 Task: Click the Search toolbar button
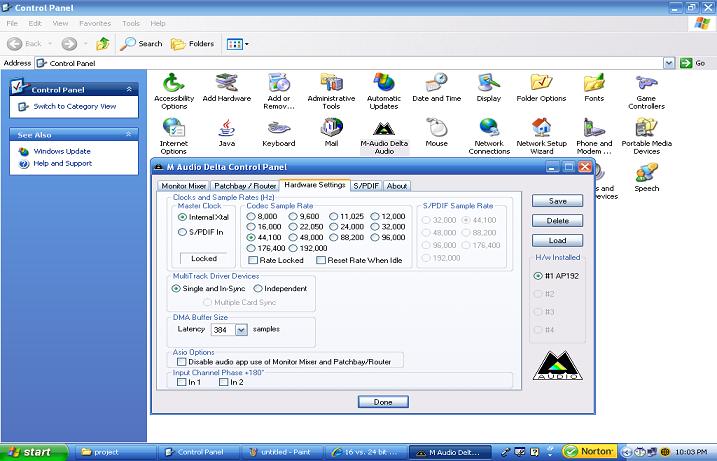(x=141, y=44)
